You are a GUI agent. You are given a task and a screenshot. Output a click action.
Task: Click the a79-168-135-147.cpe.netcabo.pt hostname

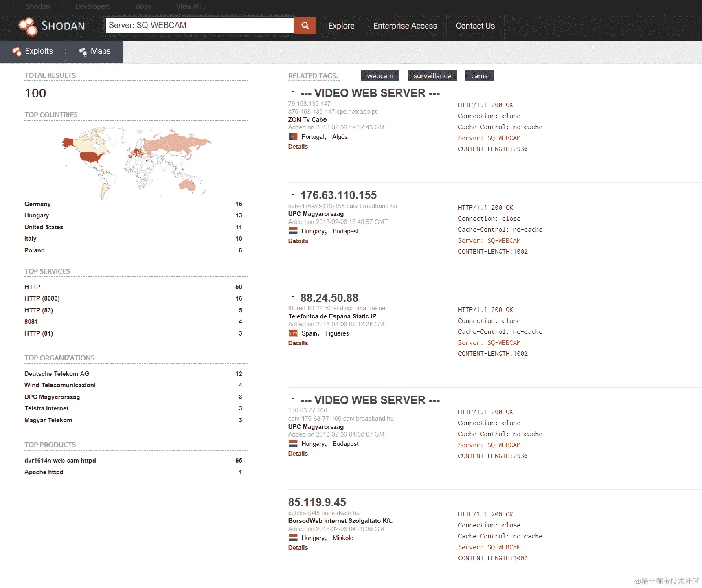pos(333,112)
